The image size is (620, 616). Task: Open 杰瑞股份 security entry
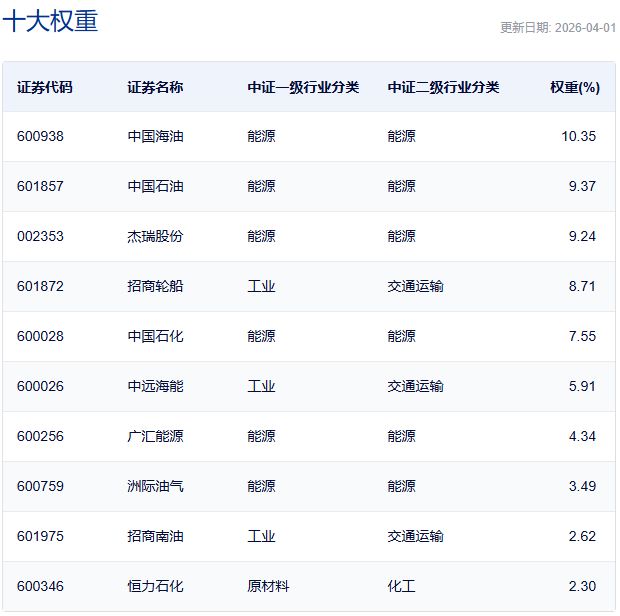click(155, 236)
